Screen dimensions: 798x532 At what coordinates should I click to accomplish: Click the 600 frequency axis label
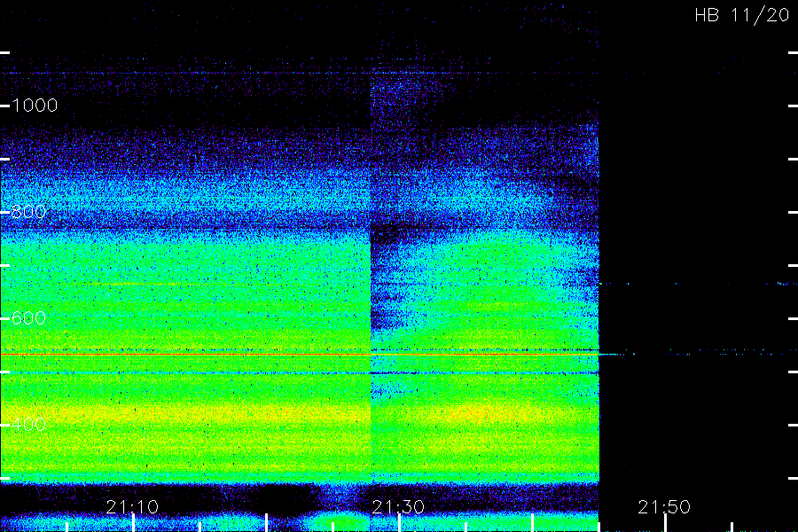pos(28,318)
